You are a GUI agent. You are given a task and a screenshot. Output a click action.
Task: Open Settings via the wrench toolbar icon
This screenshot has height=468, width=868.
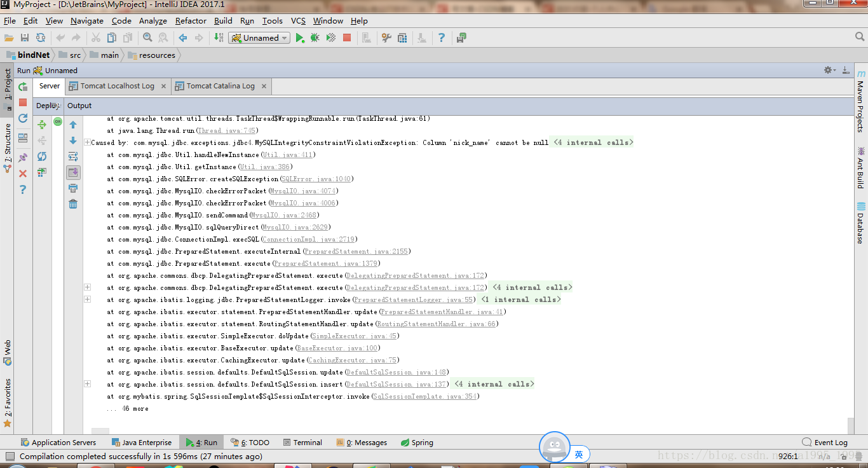[x=386, y=38]
